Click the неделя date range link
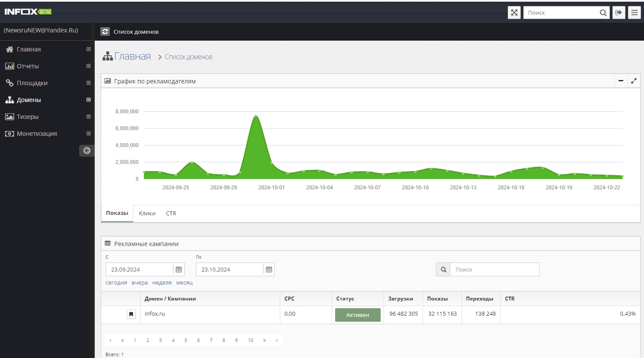 click(x=162, y=283)
